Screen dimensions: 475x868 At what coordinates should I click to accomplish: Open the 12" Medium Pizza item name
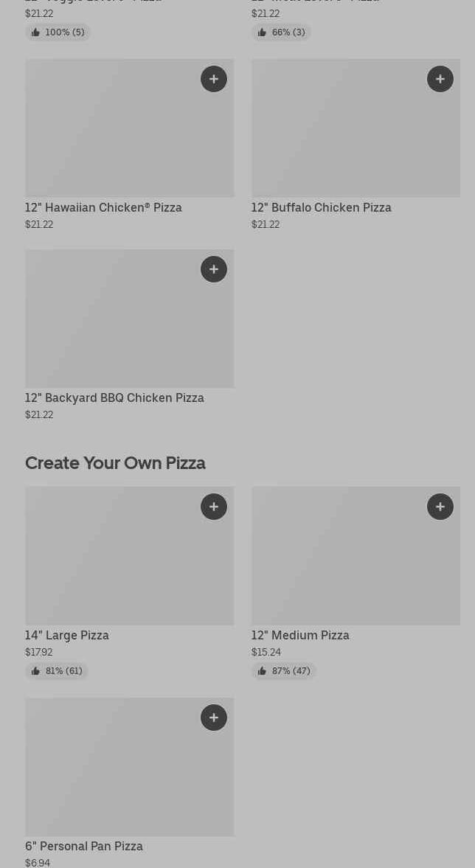pos(300,635)
